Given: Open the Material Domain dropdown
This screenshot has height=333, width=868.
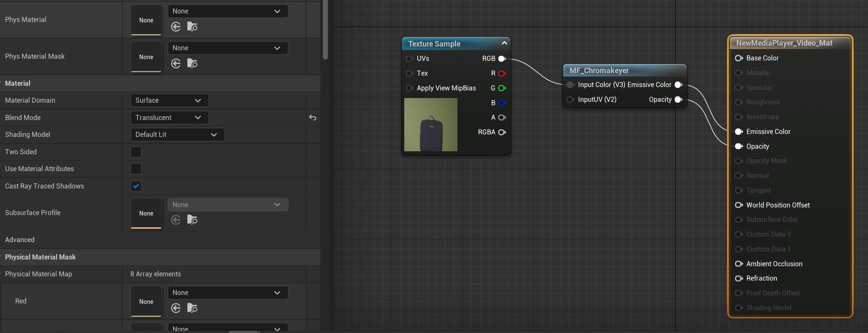Looking at the screenshot, I should tap(169, 101).
